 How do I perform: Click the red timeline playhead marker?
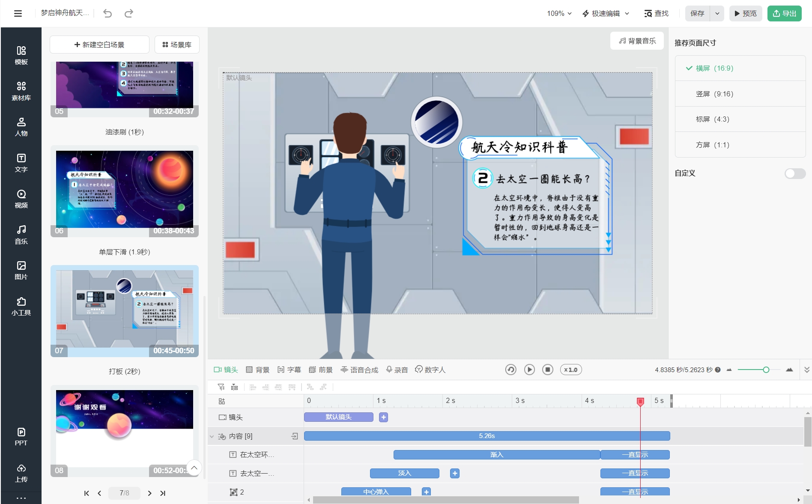tap(640, 401)
